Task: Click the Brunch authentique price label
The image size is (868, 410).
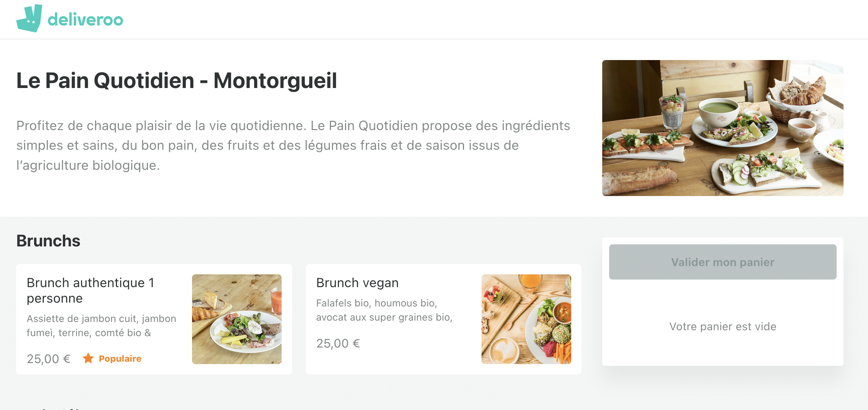Action: click(x=48, y=358)
